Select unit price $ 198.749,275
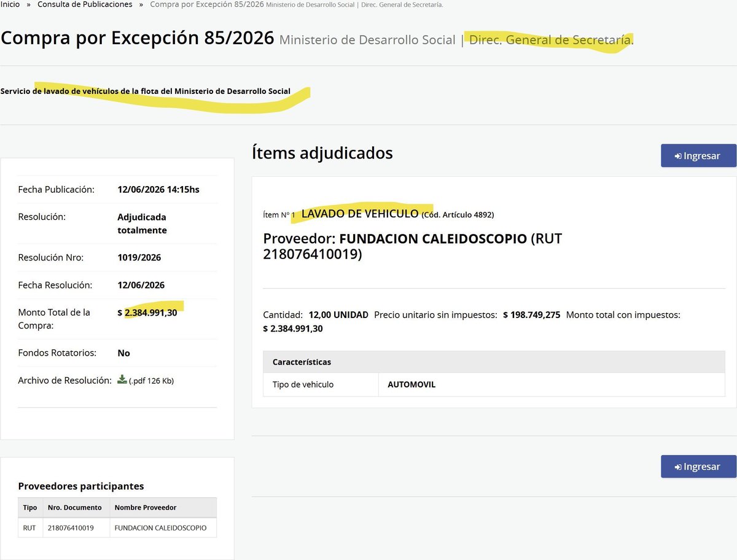This screenshot has width=737, height=560. pyautogui.click(x=531, y=314)
